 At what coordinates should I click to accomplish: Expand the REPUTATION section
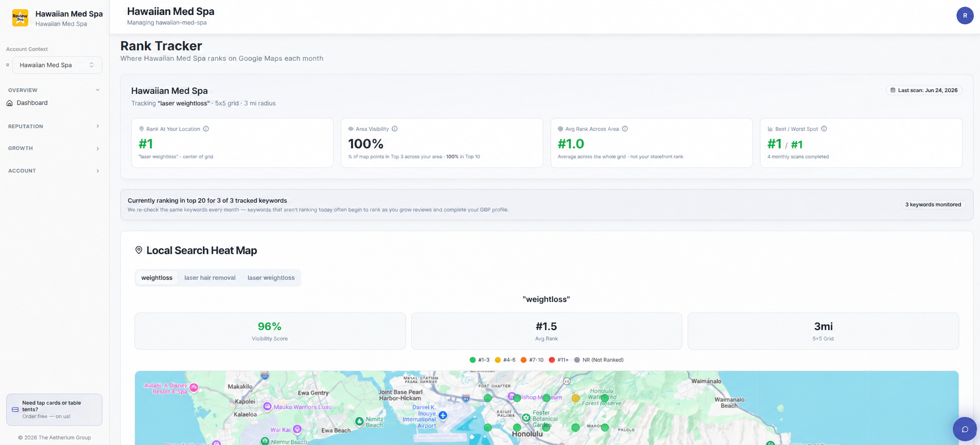(54, 126)
